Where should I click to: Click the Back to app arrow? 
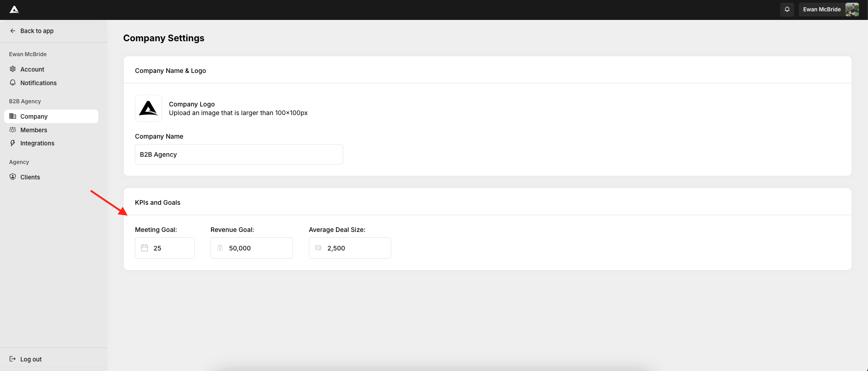[13, 31]
